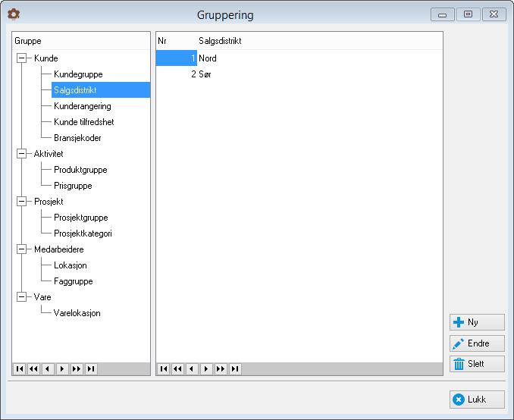Select the Aktivitet parent node label
This screenshot has width=514, height=420.
coord(49,153)
